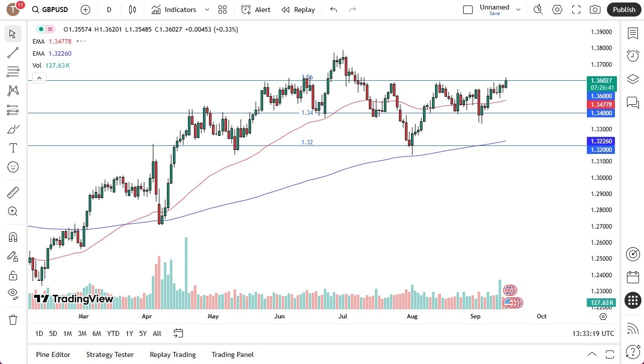
Task: Start bar Replay mode
Action: pos(298,10)
